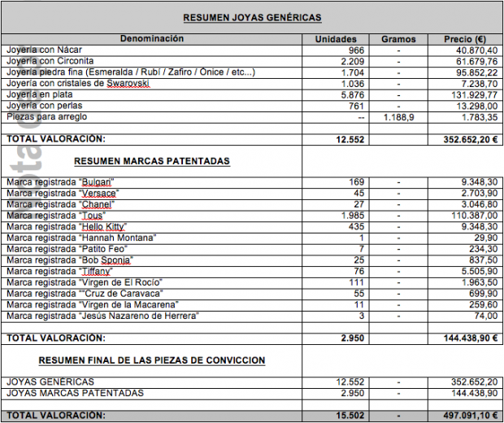Select price value 1.963,50
The width and height of the screenshot is (504, 423).
click(x=480, y=283)
